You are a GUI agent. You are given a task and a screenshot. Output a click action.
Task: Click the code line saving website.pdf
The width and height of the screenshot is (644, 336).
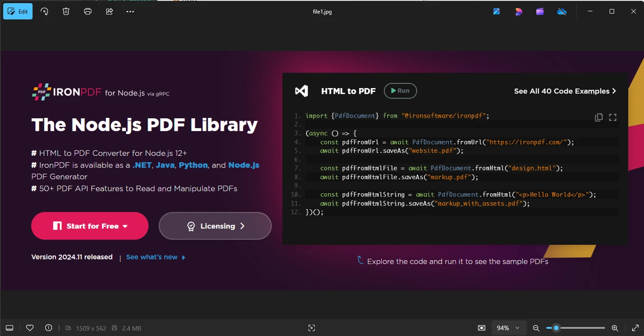[x=392, y=151]
